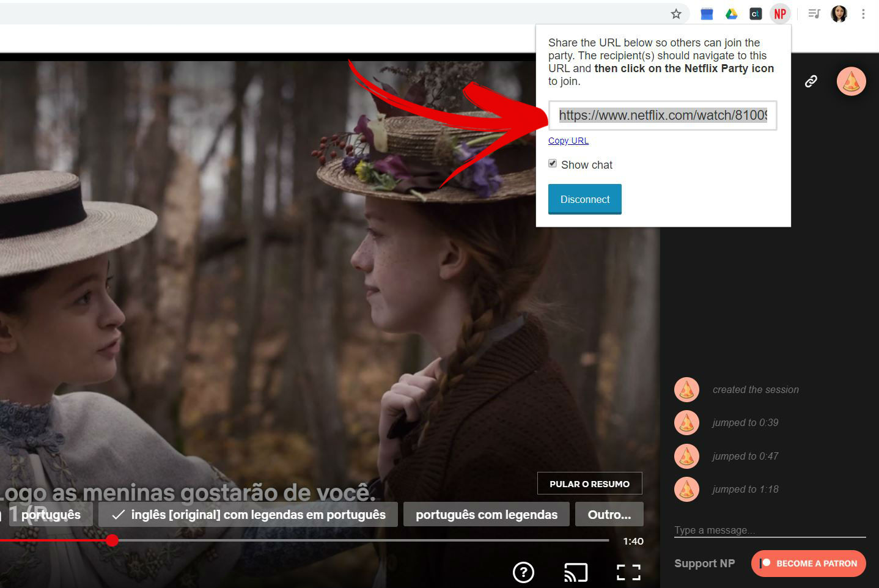Enter fullscreen with the fullscreen icon
Image resolution: width=879 pixels, height=588 pixels.
coord(628,573)
